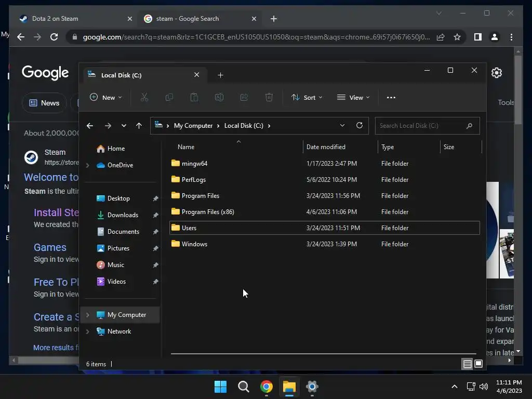Select the mingw64 folder row
Viewport: 532px width, 399px height.
pyautogui.click(x=324, y=164)
